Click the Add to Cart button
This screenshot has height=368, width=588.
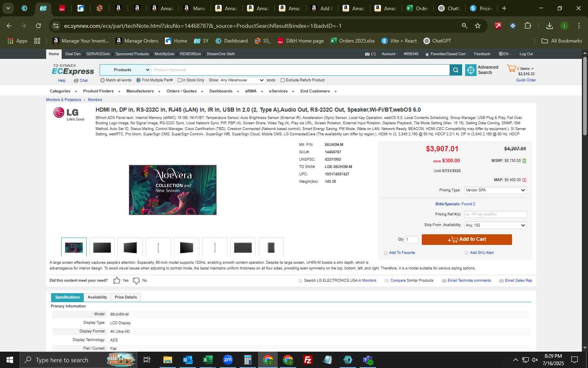467,240
